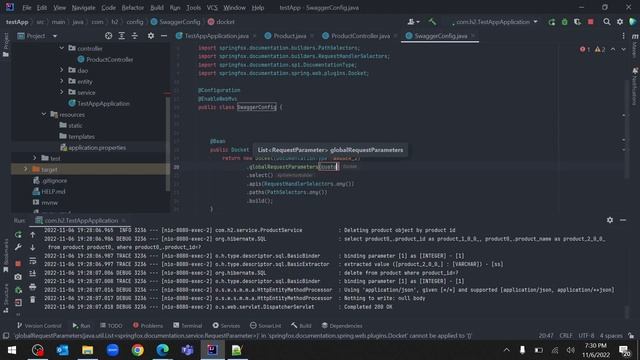The image size is (640, 360).
Task: Expand the dao folder
Action: click(62, 70)
